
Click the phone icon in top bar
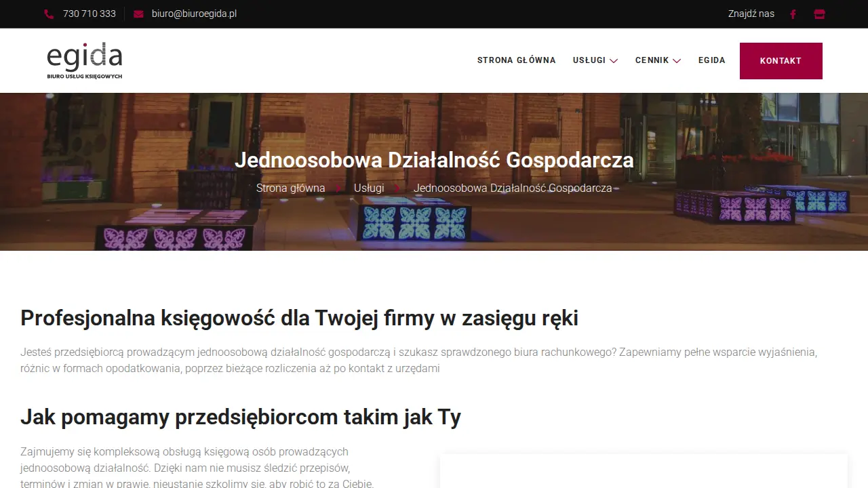coord(49,14)
